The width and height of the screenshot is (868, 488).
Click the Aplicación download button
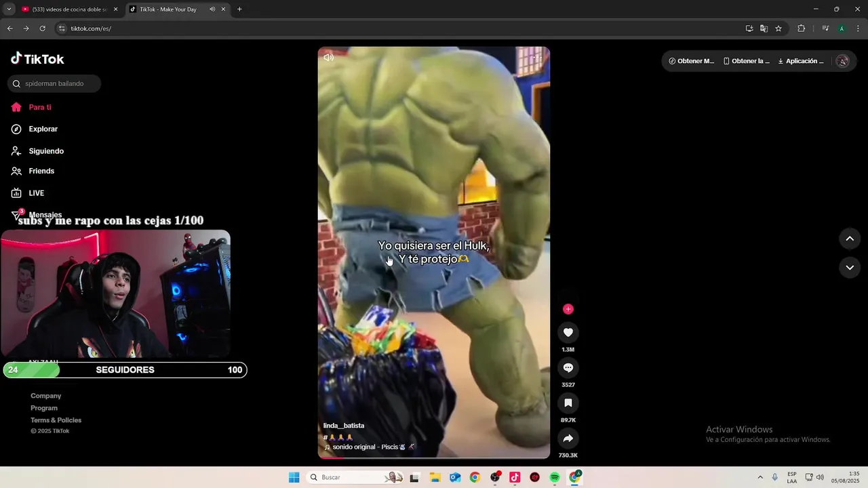click(801, 61)
